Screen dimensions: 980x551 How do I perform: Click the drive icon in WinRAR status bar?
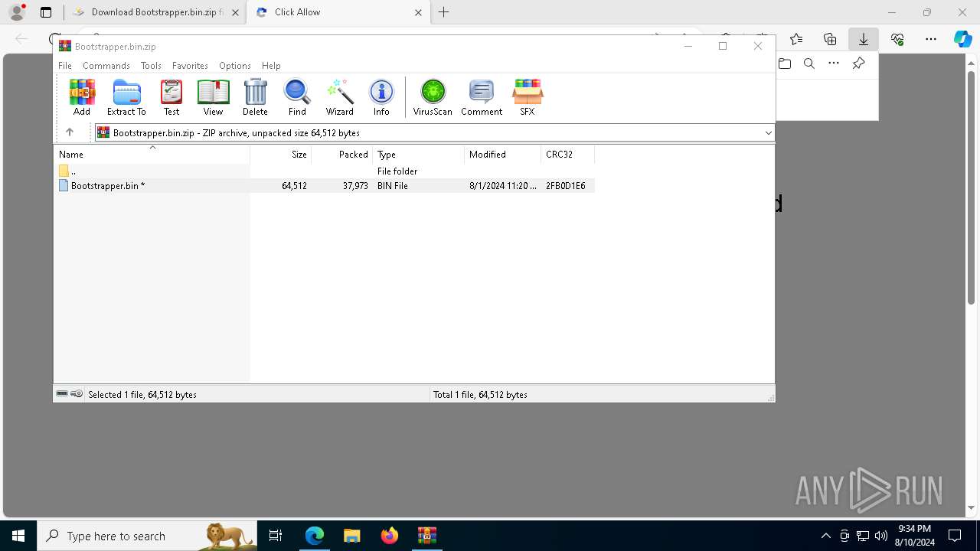[62, 394]
